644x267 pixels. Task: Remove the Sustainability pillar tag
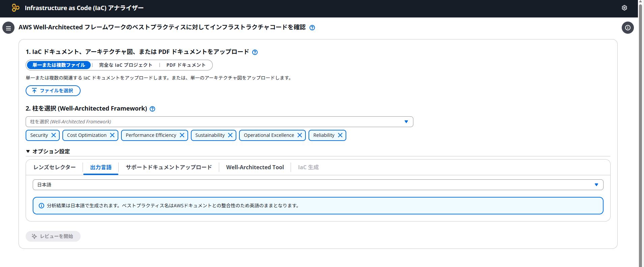point(230,135)
